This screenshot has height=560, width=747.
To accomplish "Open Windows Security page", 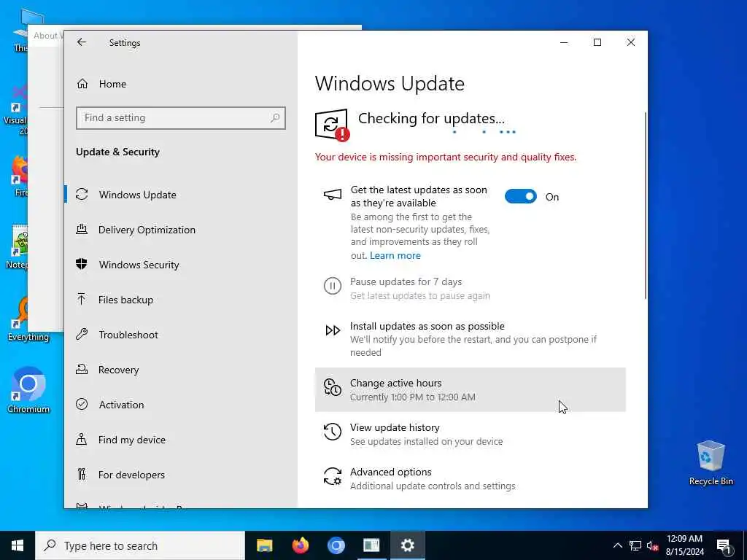I will pyautogui.click(x=181, y=265).
